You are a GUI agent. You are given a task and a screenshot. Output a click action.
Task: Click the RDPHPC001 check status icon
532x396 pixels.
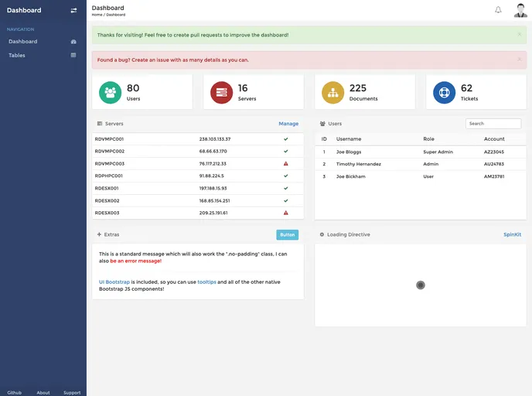pyautogui.click(x=285, y=176)
